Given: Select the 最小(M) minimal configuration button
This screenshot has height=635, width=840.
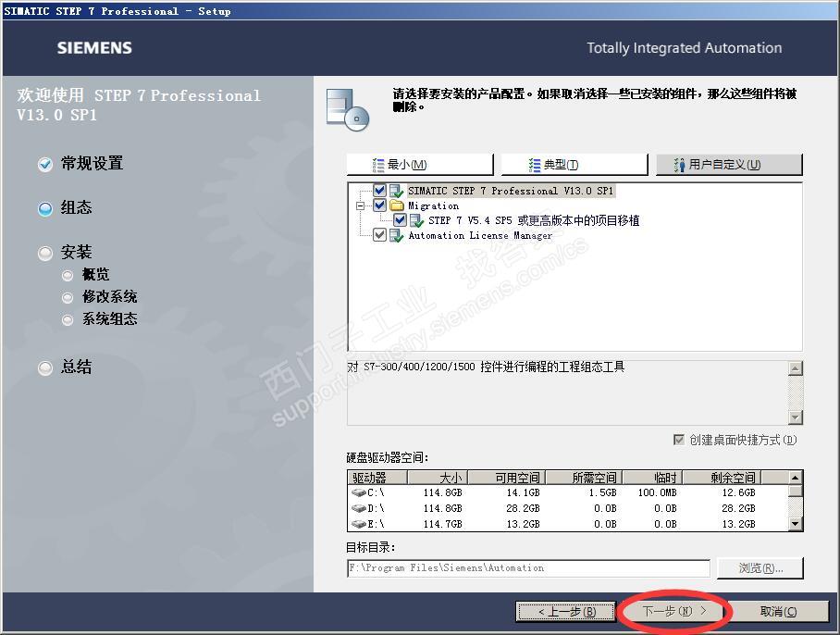Looking at the screenshot, I should tap(420, 165).
